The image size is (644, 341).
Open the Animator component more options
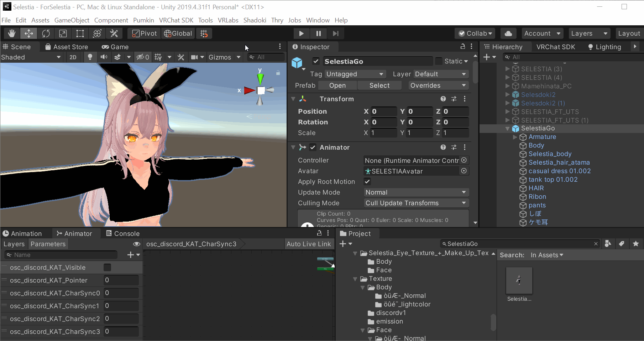click(465, 147)
